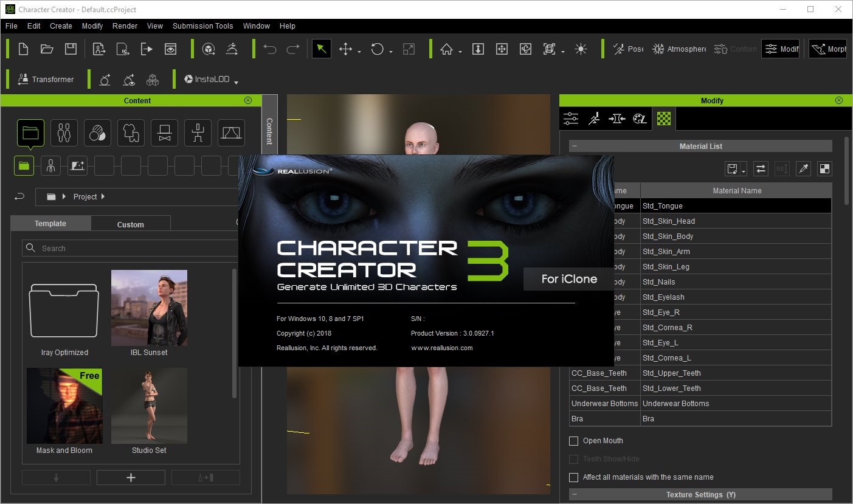Expand the Move tool dropdown arrow
The width and height of the screenshot is (853, 504).
click(359, 52)
